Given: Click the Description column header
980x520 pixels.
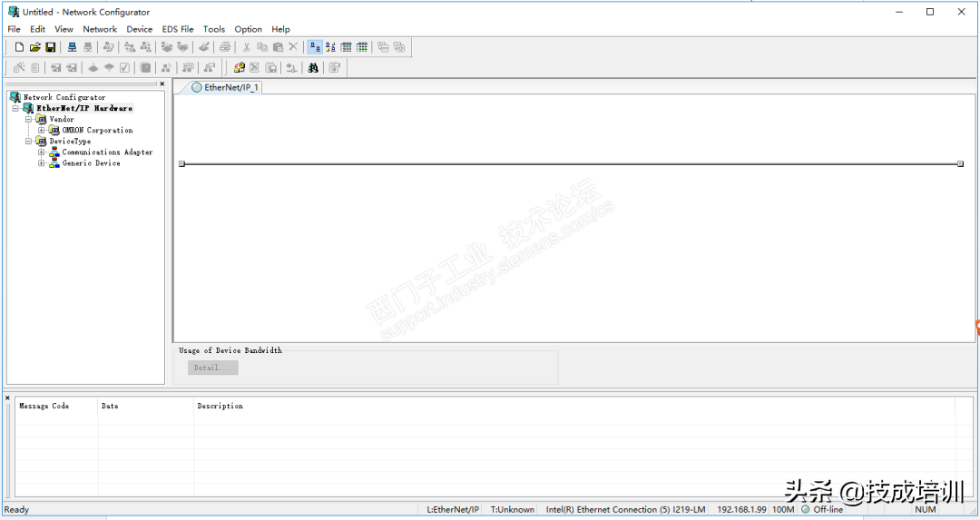Looking at the screenshot, I should tap(574, 406).
